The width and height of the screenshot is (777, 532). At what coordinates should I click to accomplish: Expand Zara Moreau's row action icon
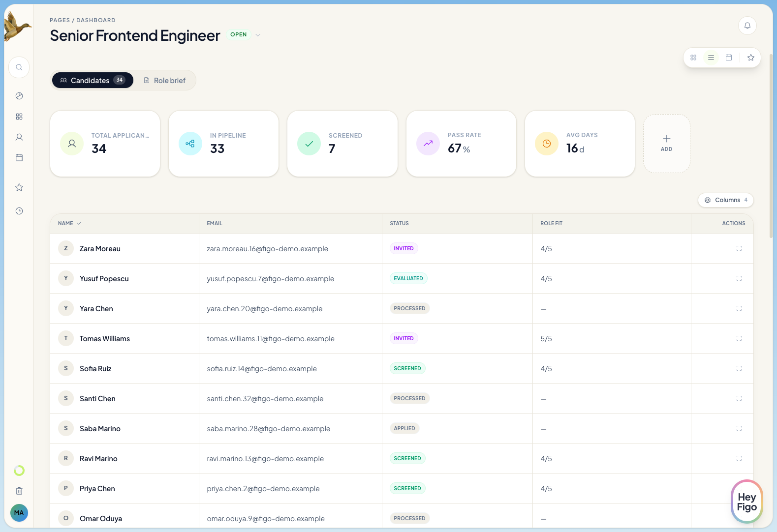[x=739, y=248]
